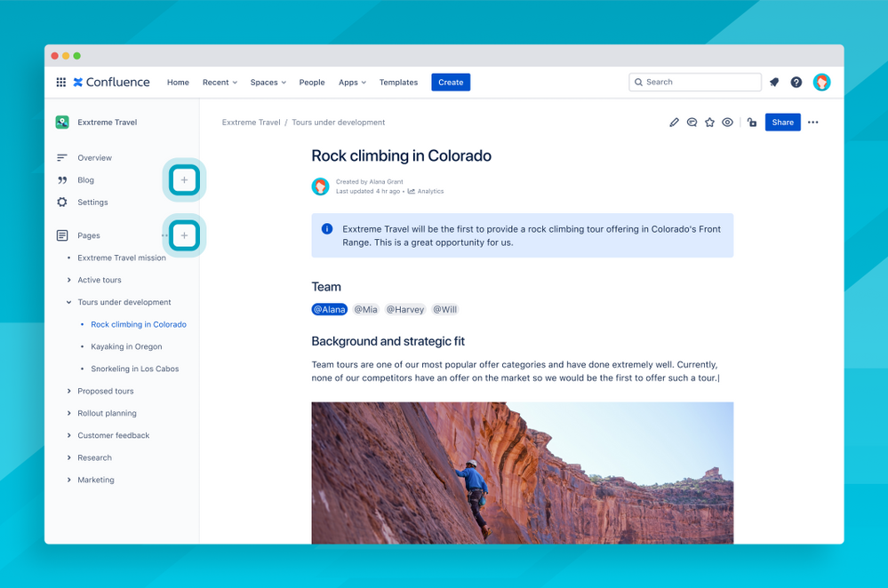Click the Team heading
The width and height of the screenshot is (888, 588).
coord(326,287)
